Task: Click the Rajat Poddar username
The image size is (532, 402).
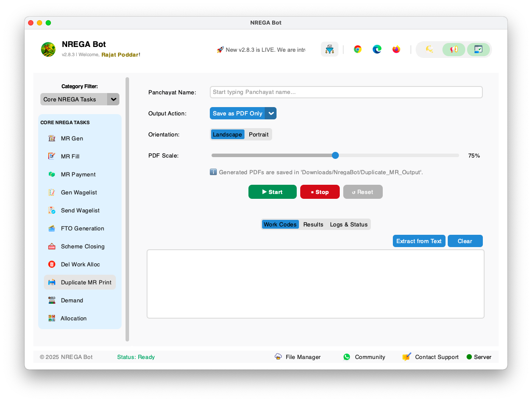Action: pyautogui.click(x=120, y=55)
